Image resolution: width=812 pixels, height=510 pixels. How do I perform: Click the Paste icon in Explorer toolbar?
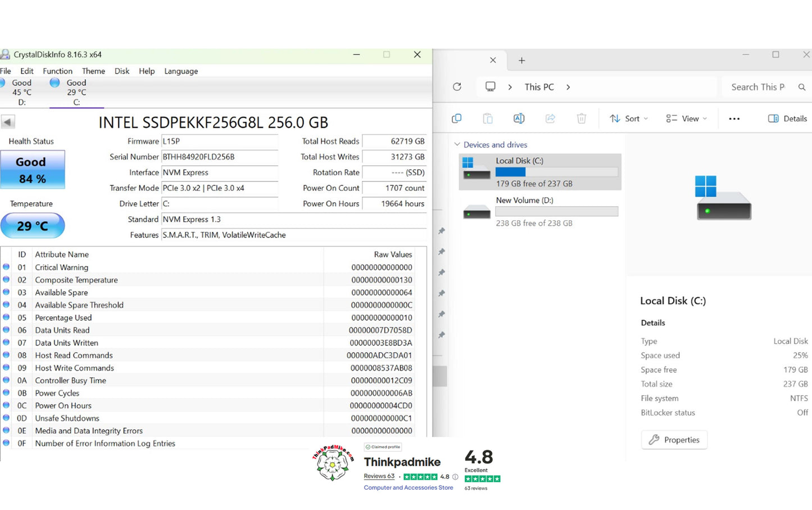pos(488,119)
